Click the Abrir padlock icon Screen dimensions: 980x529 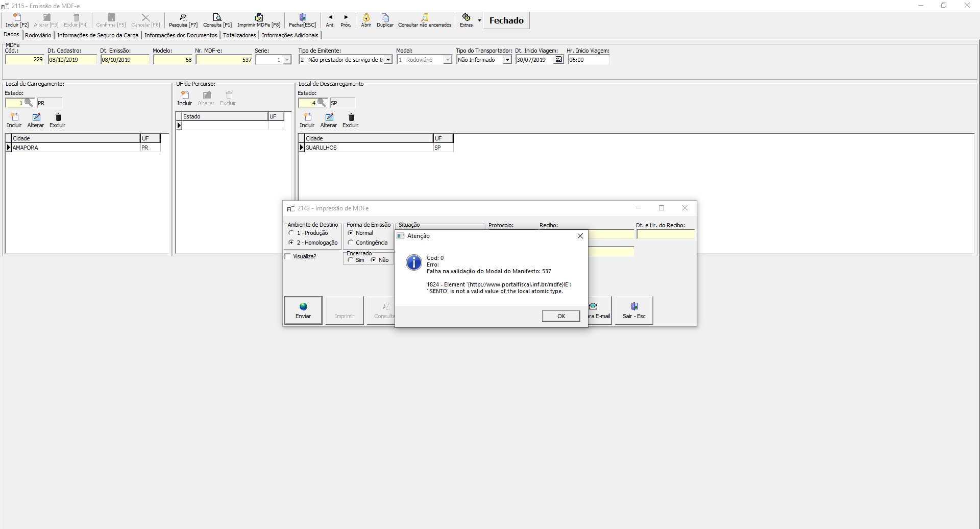366,20
